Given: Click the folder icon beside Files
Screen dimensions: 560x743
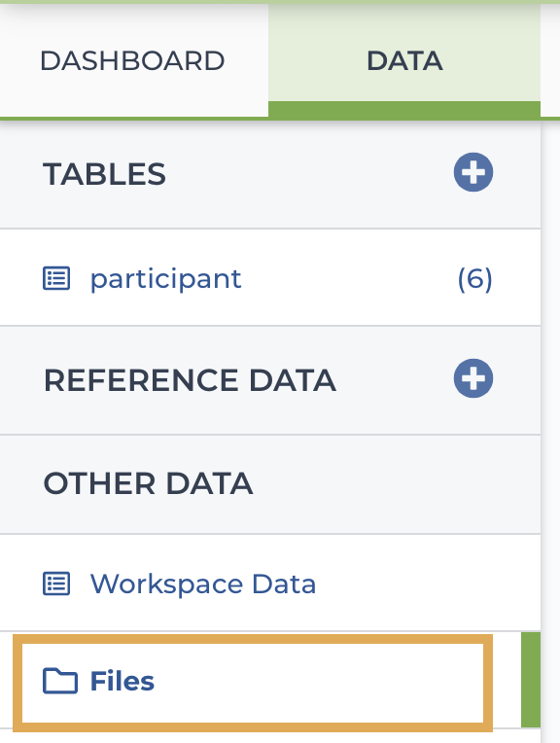Looking at the screenshot, I should [x=59, y=681].
